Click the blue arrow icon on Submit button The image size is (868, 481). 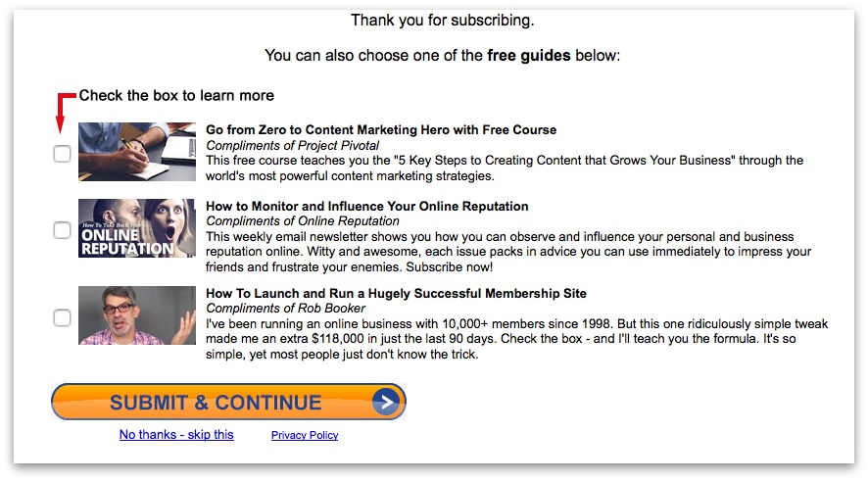(x=386, y=402)
